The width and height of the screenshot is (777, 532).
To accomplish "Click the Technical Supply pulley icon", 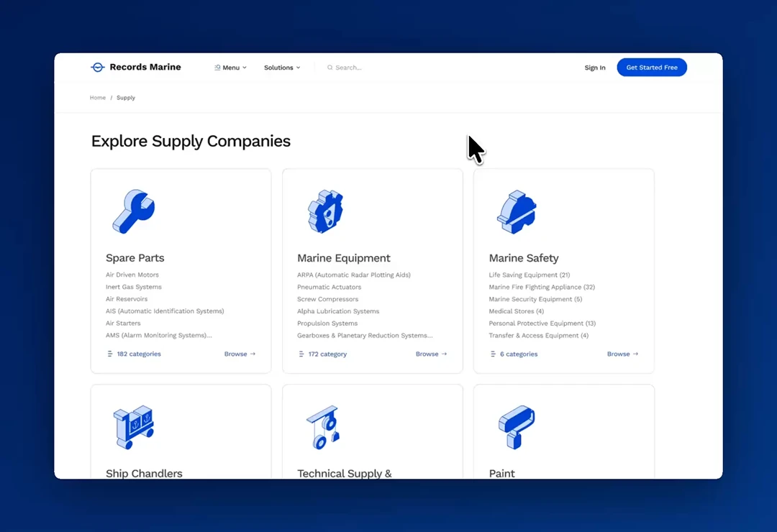I will tap(322, 427).
